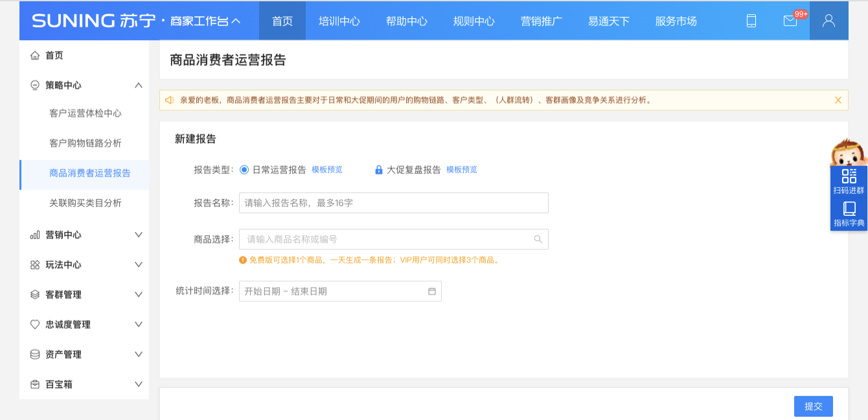Click the 策略中心 lightbulb icon
Screen dimensions: 868x420
tap(35, 86)
